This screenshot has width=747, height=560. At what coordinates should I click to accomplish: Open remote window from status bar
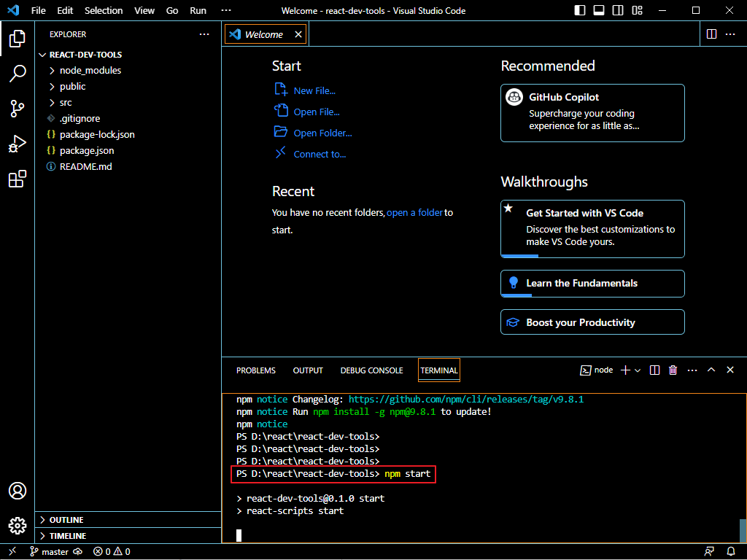pos(12,551)
